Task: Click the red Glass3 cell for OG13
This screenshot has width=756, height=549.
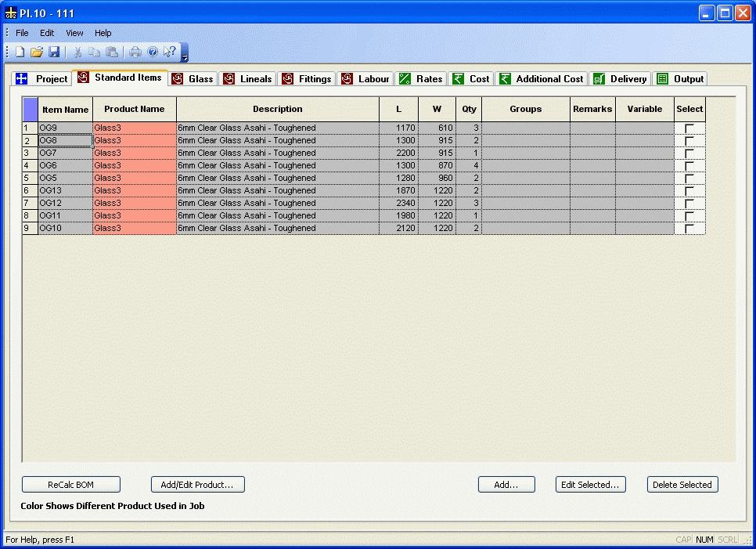Action: [134, 191]
